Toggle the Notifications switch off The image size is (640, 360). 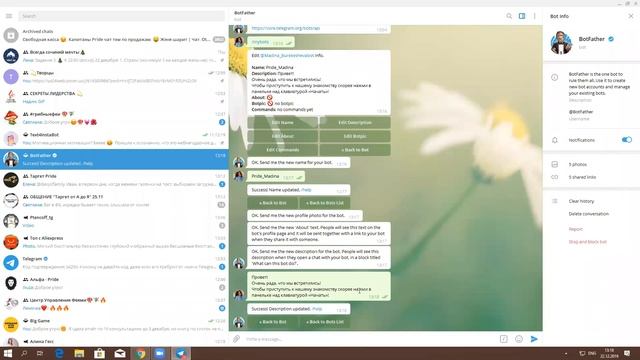coord(627,140)
